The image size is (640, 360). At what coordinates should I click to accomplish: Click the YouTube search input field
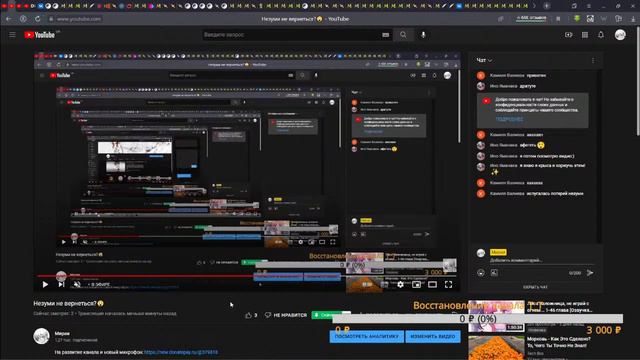292,35
